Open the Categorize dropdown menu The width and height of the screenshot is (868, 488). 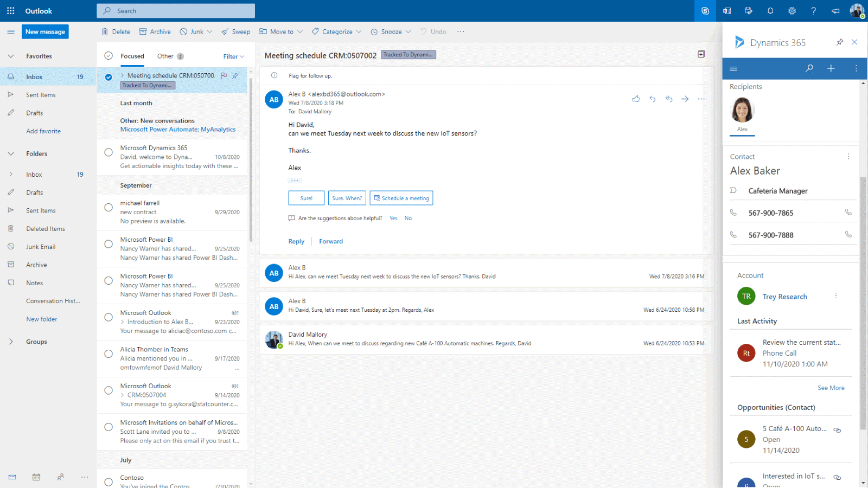(x=336, y=32)
